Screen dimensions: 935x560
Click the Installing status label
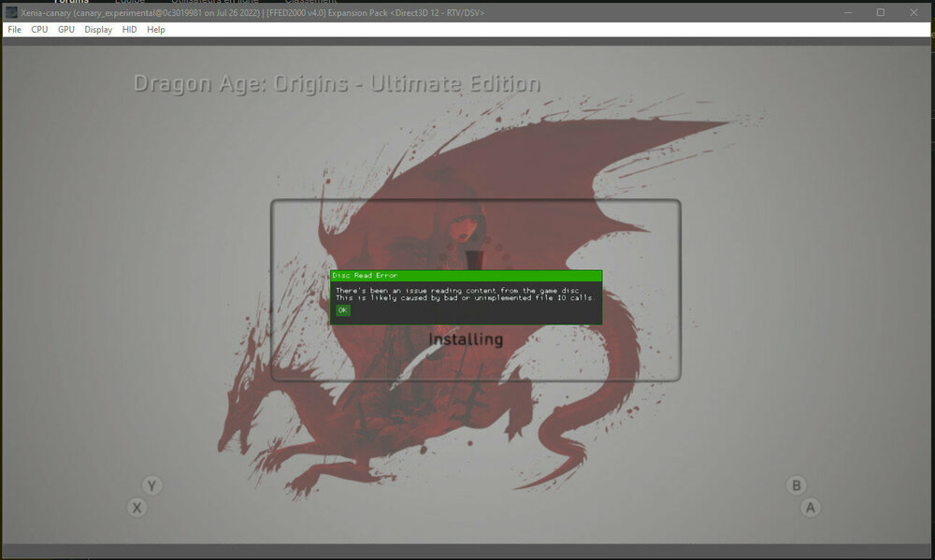click(466, 339)
